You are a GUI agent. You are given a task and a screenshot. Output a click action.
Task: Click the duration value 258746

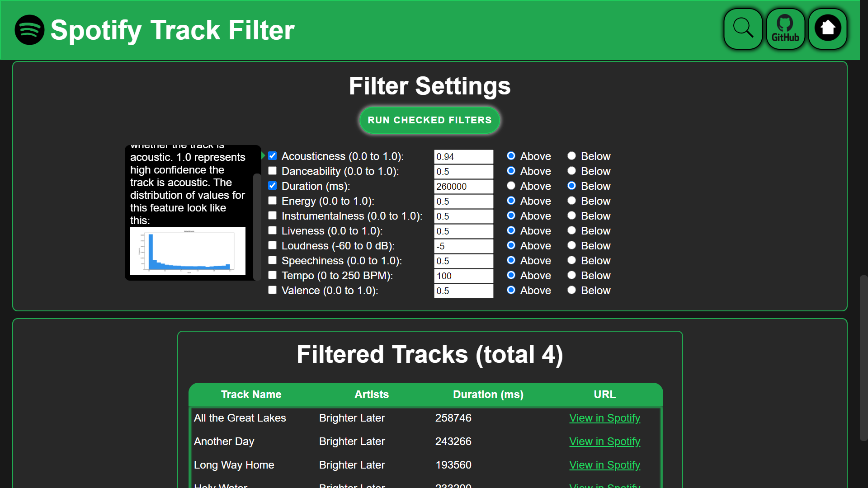tap(453, 418)
